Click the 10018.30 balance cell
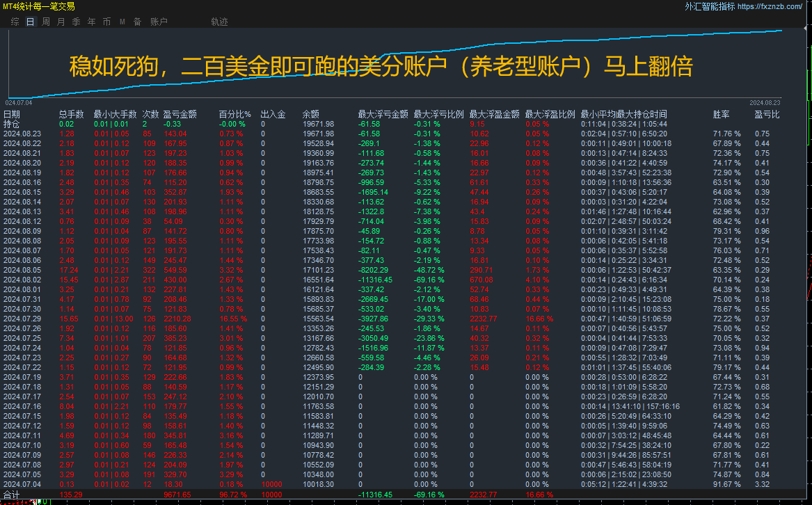This screenshot has width=812, height=505. pos(319,484)
